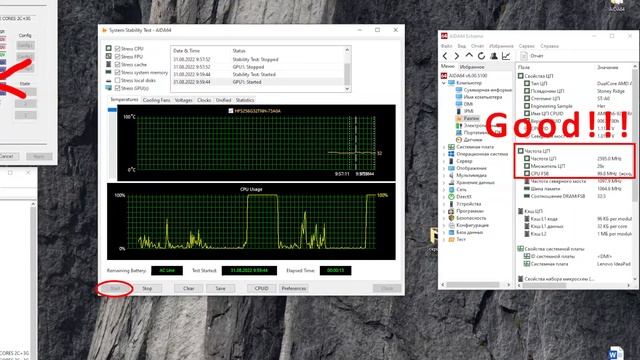
Task: Expand the Сеть tree node
Action: pyautogui.click(x=444, y=189)
